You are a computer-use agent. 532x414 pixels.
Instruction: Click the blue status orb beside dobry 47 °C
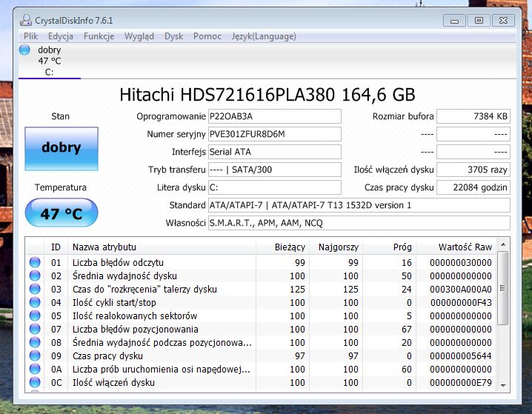pos(24,50)
